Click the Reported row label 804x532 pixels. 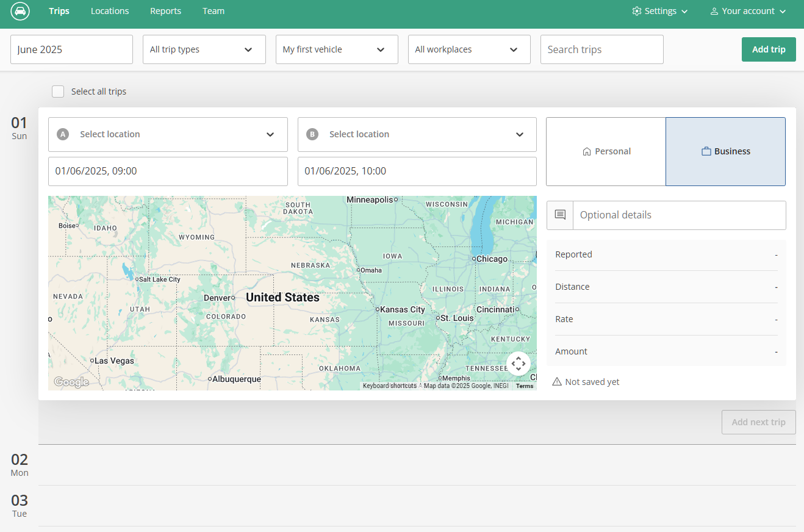click(573, 254)
